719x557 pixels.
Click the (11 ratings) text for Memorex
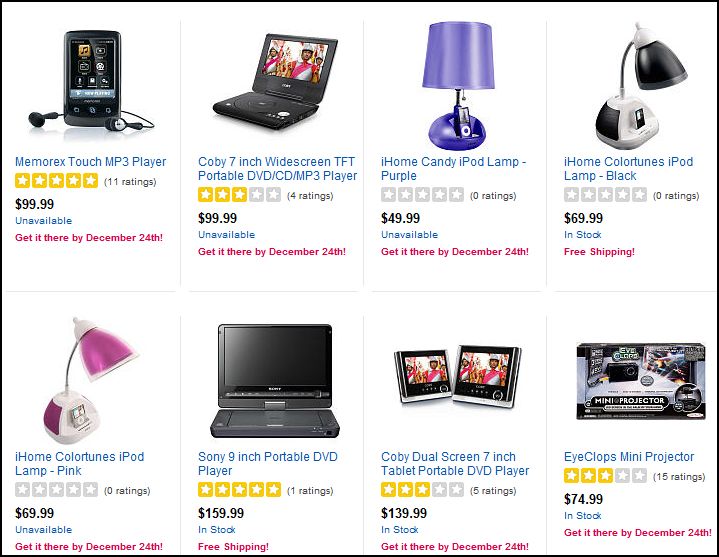(x=130, y=182)
